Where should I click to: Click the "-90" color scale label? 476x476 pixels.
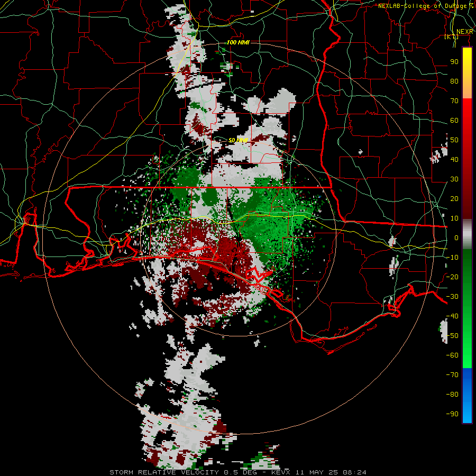click(452, 414)
